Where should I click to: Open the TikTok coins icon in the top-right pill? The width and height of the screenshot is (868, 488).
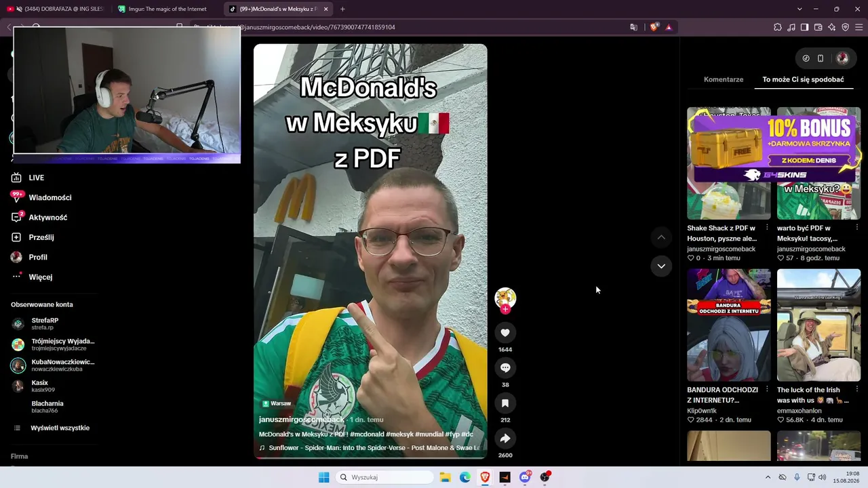(806, 58)
